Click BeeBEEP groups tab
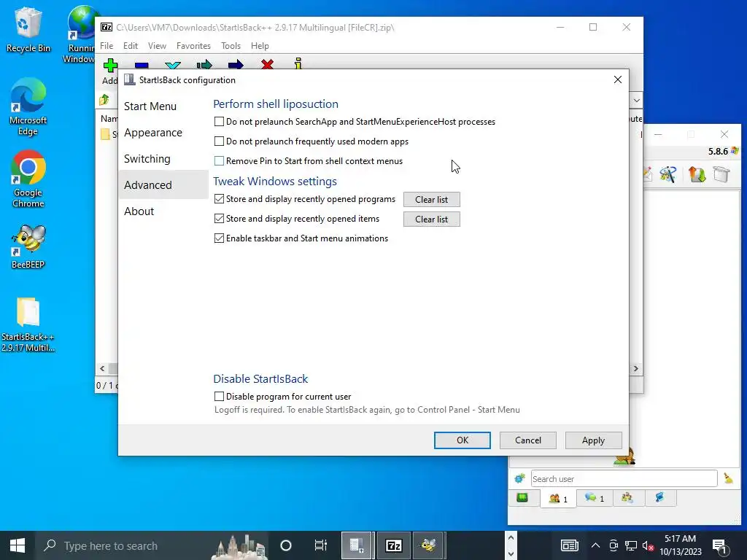This screenshot has width=747, height=560. pos(627,498)
